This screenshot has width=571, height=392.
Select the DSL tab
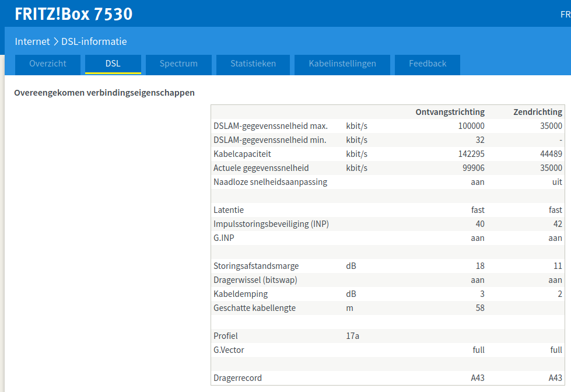click(113, 64)
